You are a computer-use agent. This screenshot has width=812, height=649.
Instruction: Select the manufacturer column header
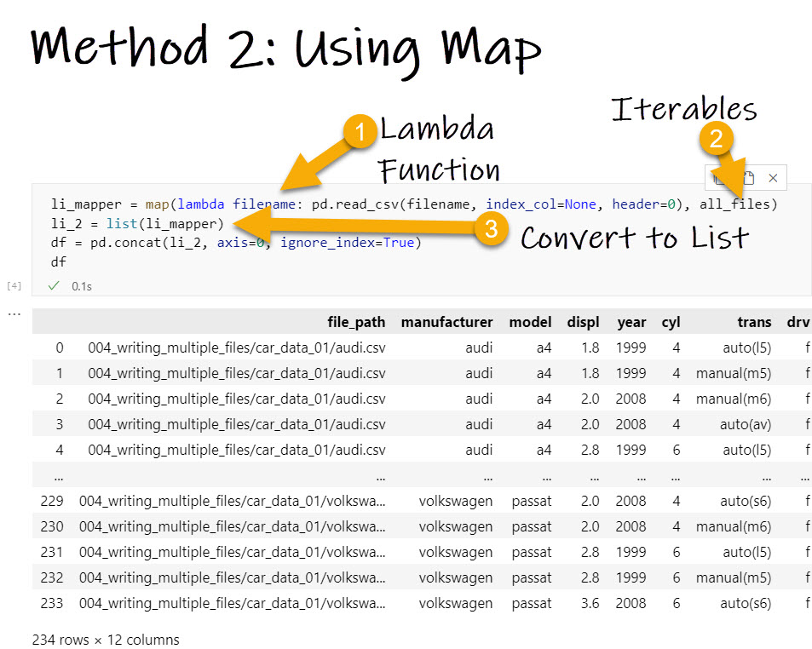coord(446,322)
